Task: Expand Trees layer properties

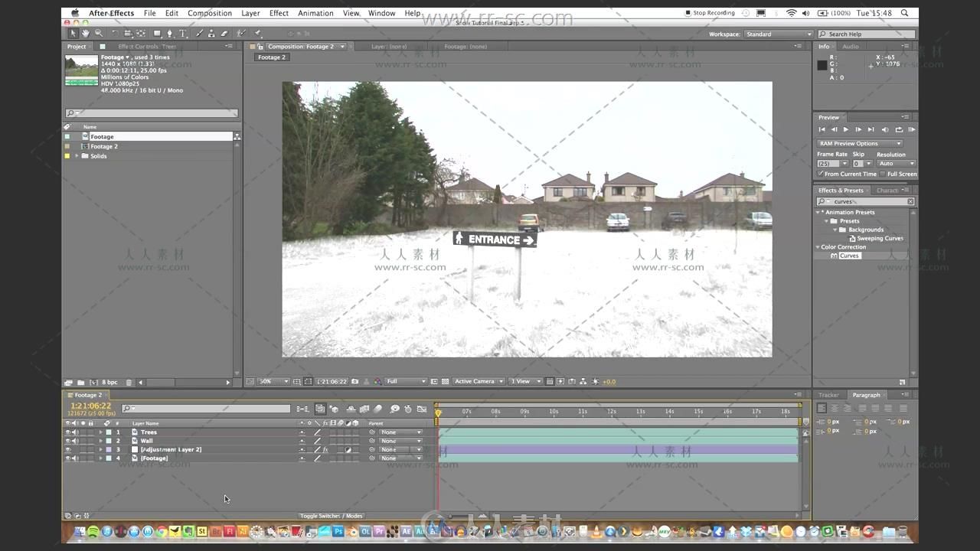Action: 100,432
